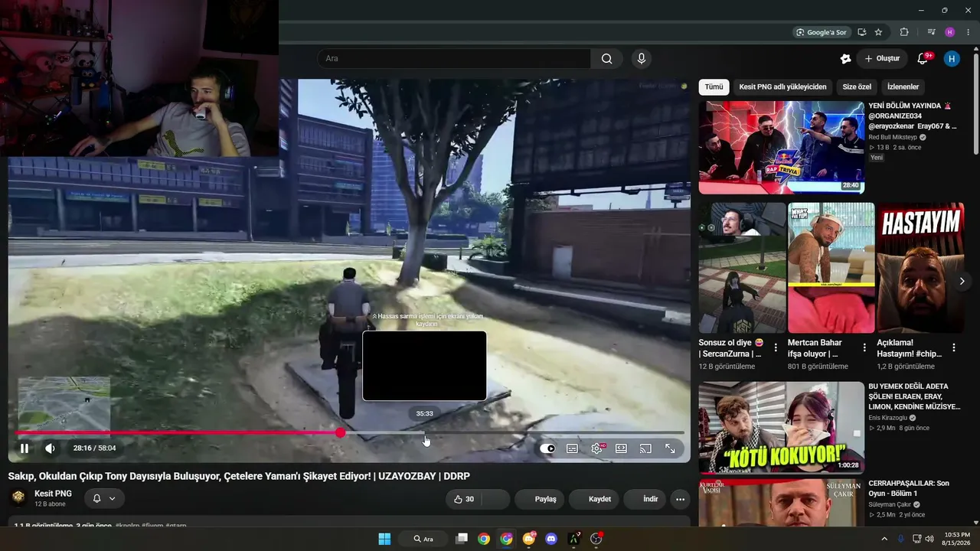Image resolution: width=980 pixels, height=551 pixels.
Task: Switch the player to theater mode
Action: [621, 448]
